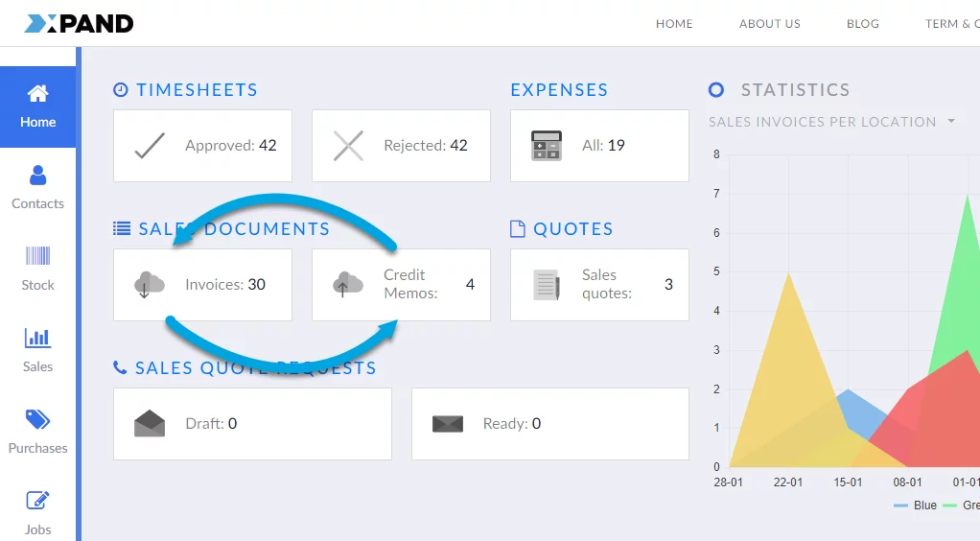Toggle the Blue legend color swatch

900,506
